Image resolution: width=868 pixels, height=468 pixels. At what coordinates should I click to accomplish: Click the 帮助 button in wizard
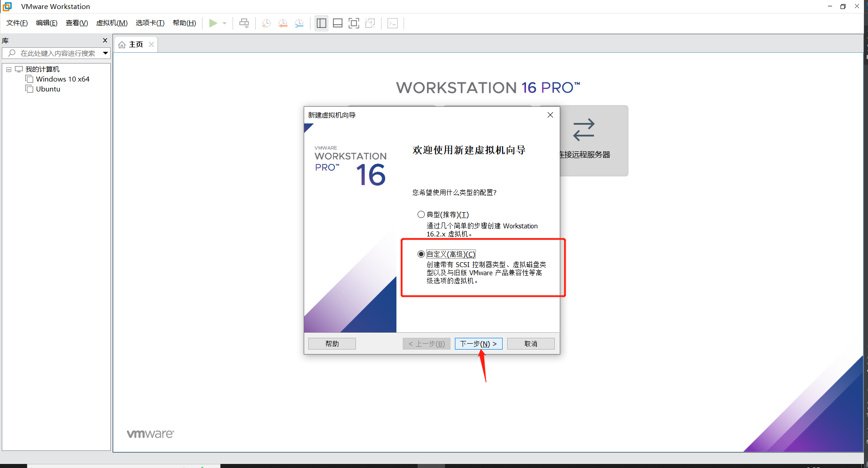pos(332,344)
